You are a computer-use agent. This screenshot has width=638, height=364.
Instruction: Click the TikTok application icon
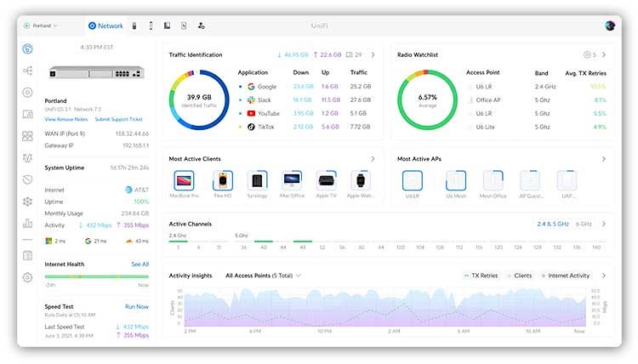point(251,127)
